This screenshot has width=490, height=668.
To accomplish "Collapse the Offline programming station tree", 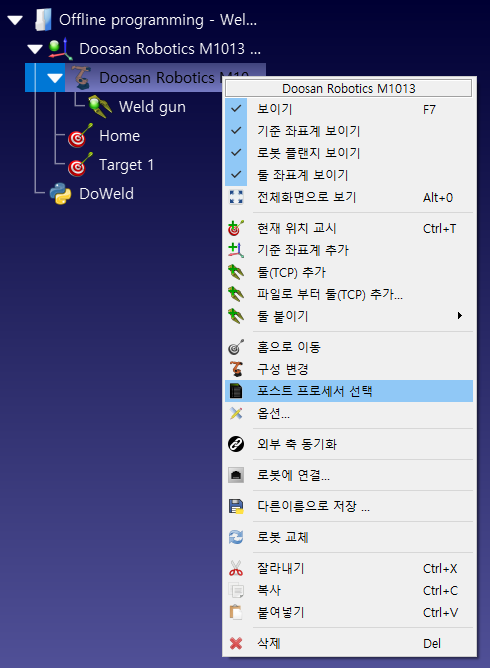I will click(15, 20).
